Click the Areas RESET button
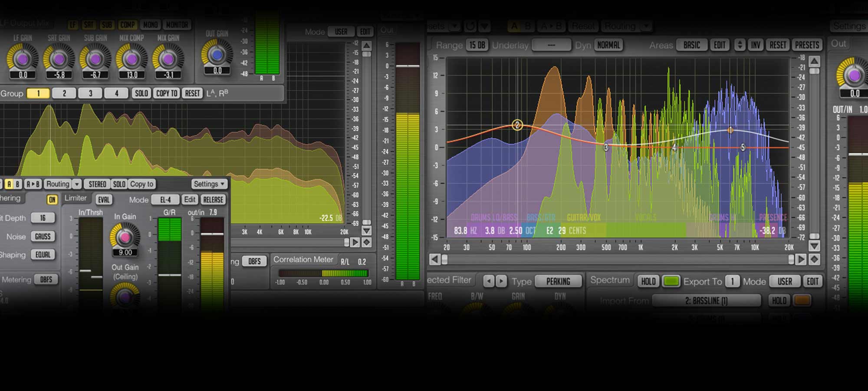Screen dimensions: 868x391 (x=777, y=45)
